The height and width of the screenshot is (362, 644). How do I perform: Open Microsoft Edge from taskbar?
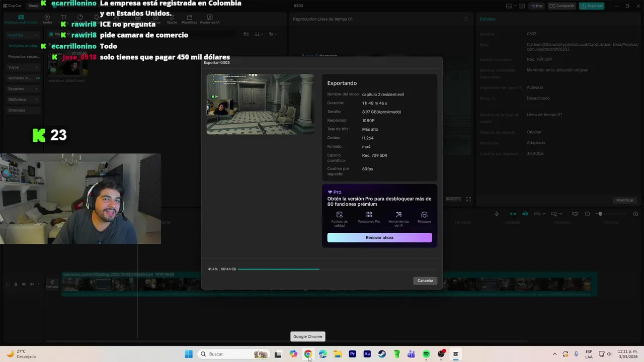pos(323,354)
